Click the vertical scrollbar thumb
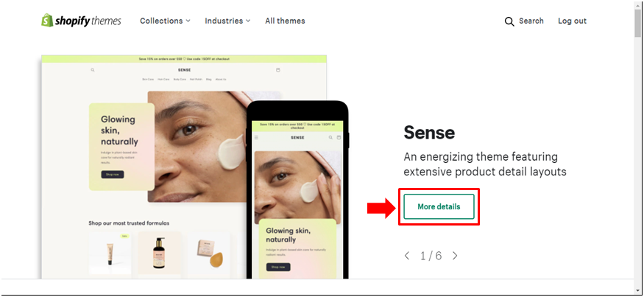644x297 pixels. [x=638, y=23]
